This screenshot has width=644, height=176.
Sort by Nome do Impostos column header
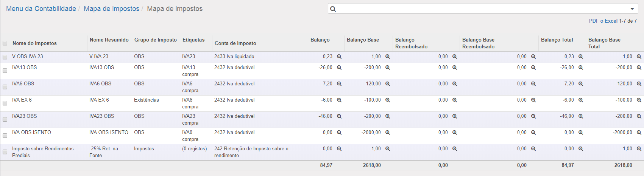coord(34,43)
